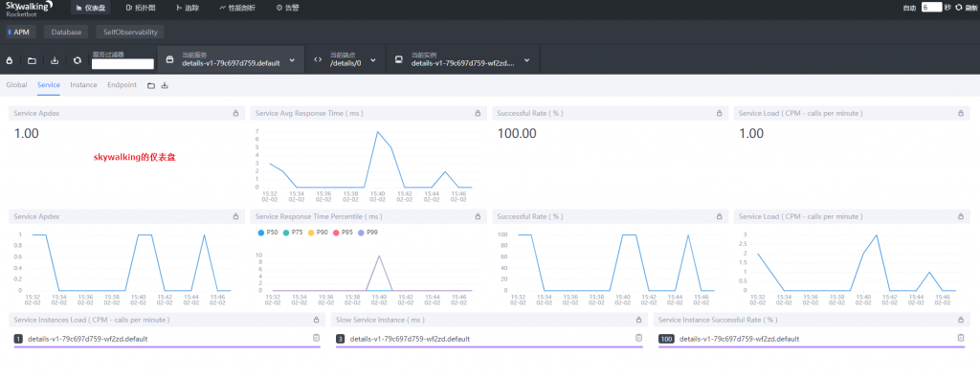Click the badge 3 in Slow Service Instance
Image resolution: width=980 pixels, height=378 pixels.
[340, 340]
